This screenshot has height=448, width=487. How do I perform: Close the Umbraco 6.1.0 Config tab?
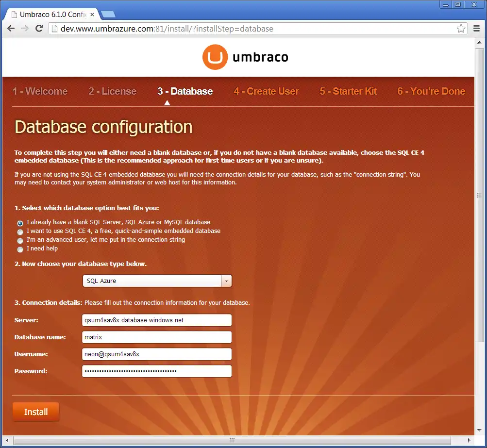(92, 14)
